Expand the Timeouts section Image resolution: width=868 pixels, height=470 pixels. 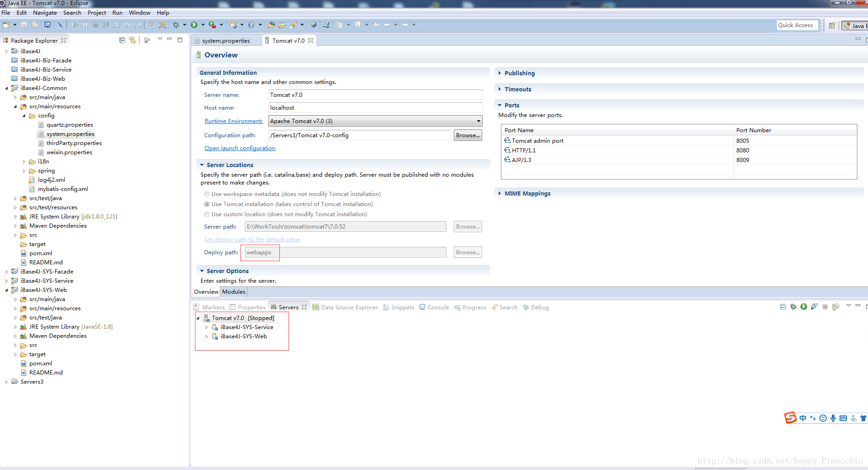(500, 89)
